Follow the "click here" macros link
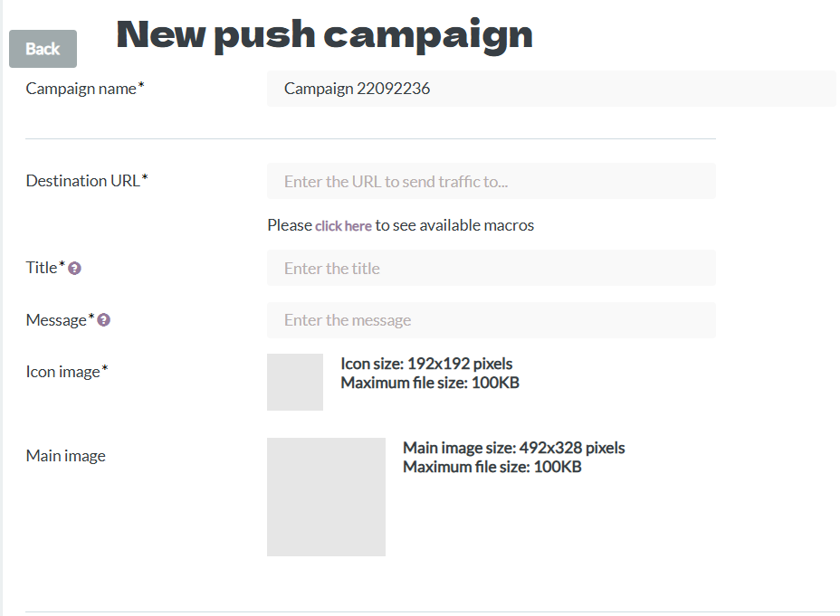840x616 pixels. pyautogui.click(x=343, y=226)
